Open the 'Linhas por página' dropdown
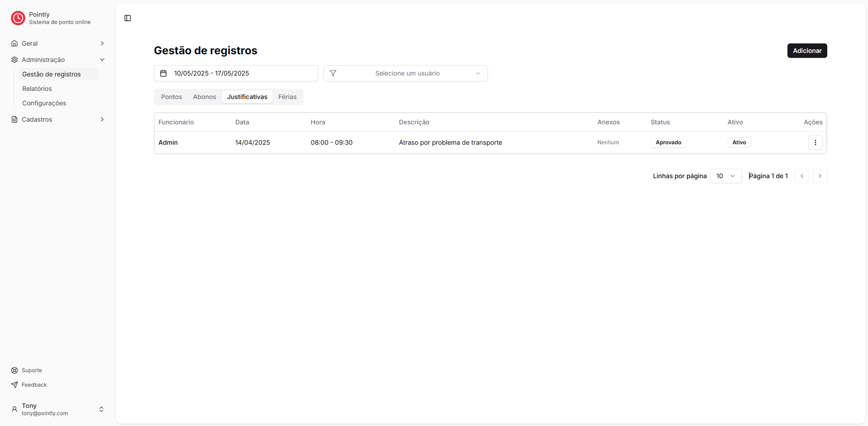 click(726, 176)
